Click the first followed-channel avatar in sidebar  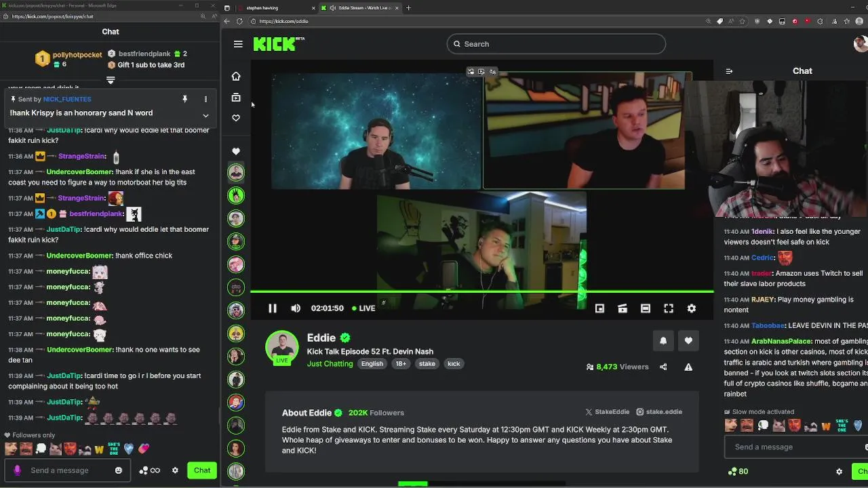point(236,172)
